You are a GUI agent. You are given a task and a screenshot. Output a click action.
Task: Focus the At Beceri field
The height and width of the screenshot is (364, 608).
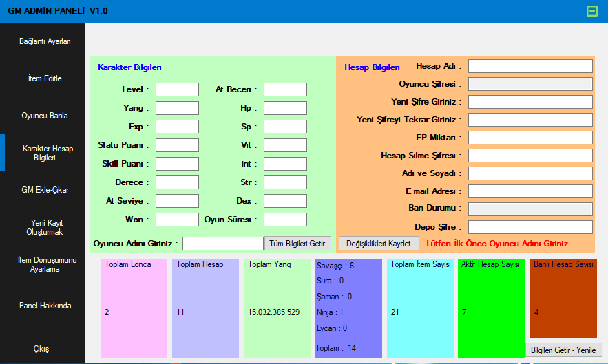pyautogui.click(x=285, y=89)
